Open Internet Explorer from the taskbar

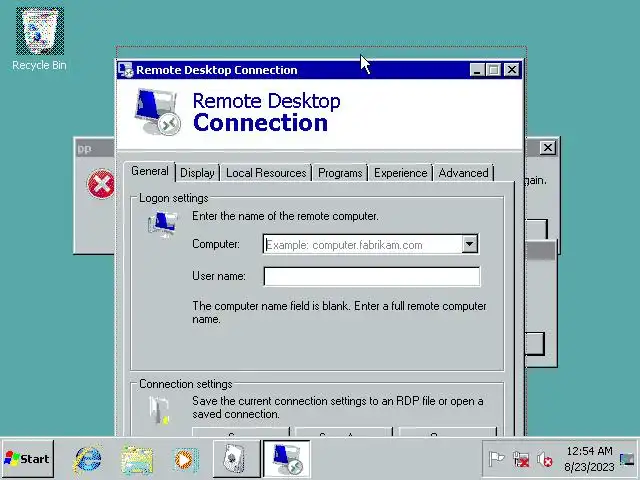pos(87,459)
